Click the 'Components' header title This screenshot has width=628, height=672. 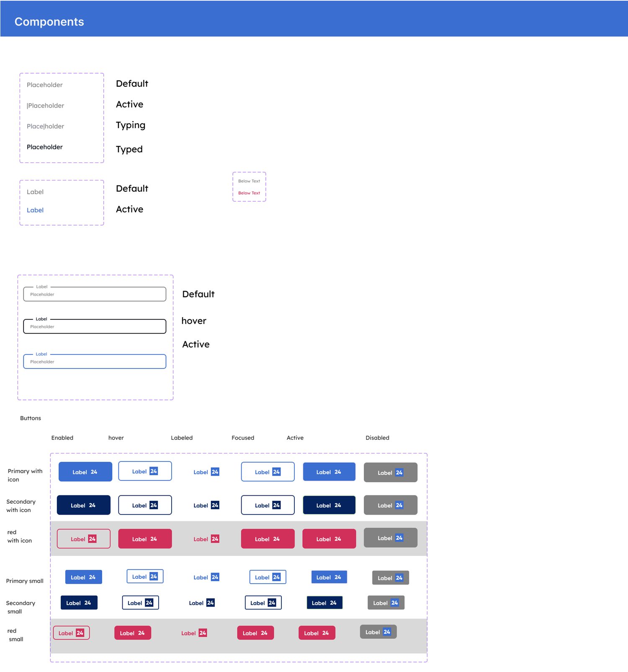click(x=49, y=22)
